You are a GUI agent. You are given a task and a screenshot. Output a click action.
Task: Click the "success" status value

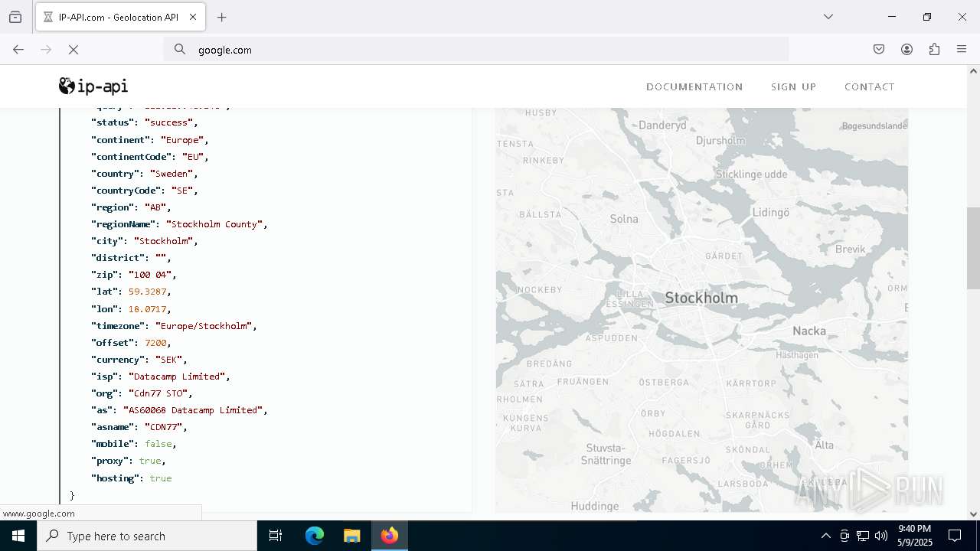[168, 122]
